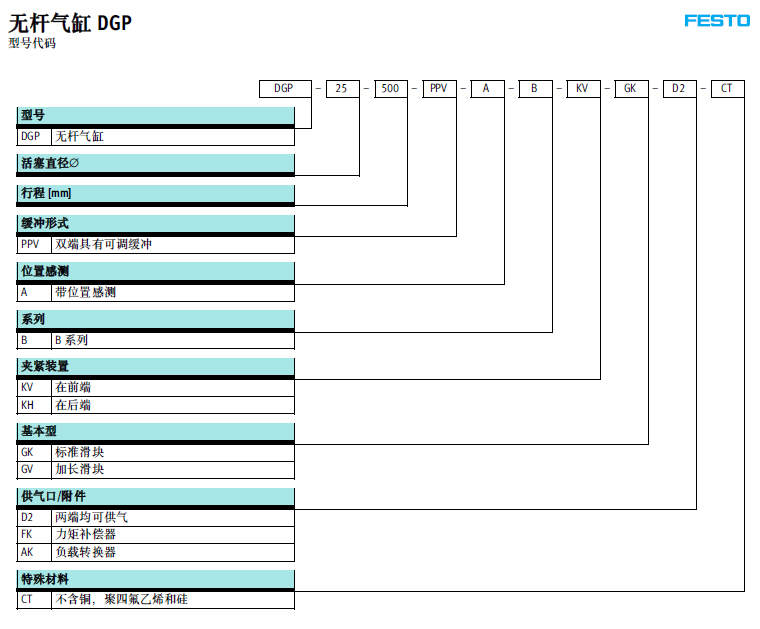Select the 'GK' code box in type code row
This screenshot has height=629, width=760.
631,89
